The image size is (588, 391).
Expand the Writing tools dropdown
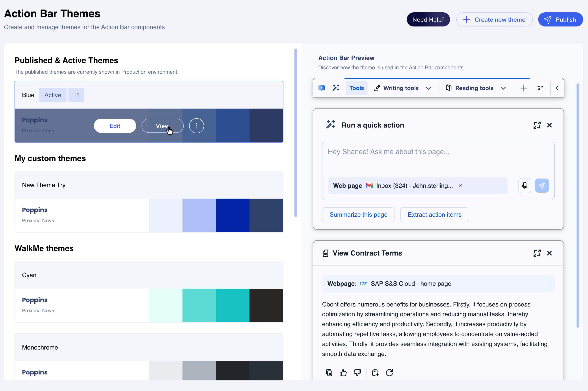point(428,88)
